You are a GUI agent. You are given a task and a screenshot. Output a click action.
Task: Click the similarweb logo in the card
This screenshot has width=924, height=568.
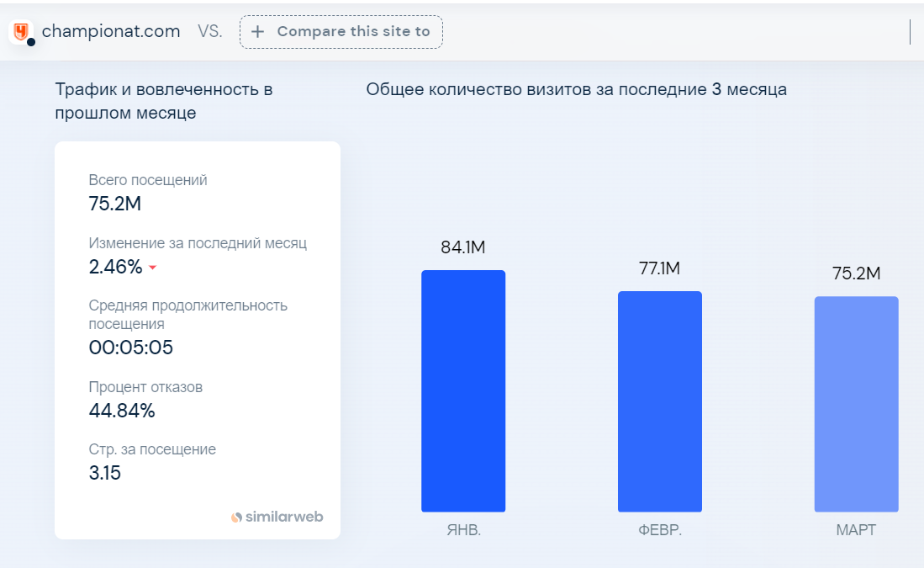tap(277, 517)
